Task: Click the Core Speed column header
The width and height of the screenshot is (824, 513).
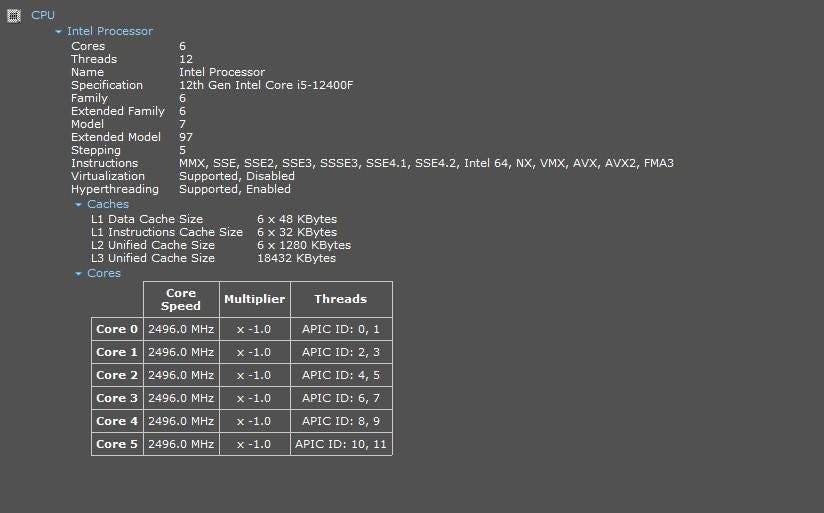Action: [x=181, y=300]
